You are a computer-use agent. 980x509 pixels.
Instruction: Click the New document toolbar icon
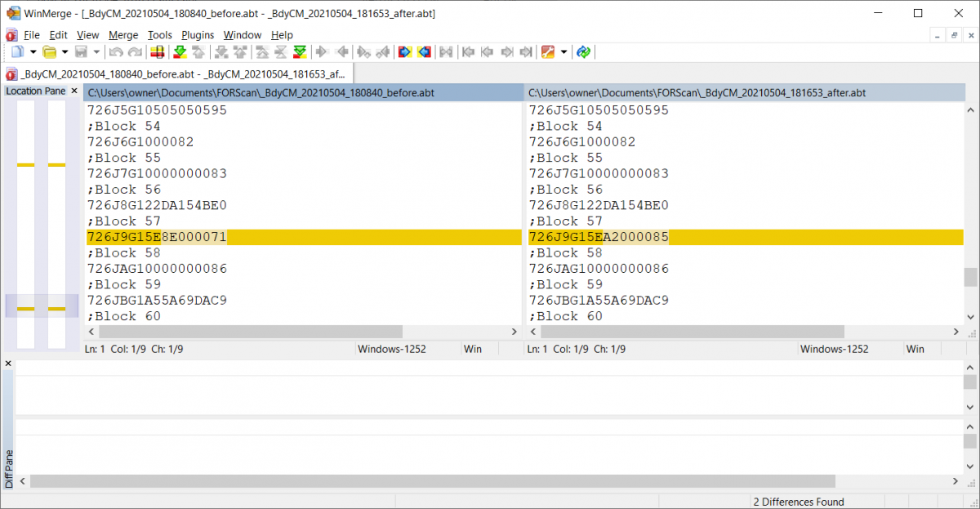pos(17,52)
